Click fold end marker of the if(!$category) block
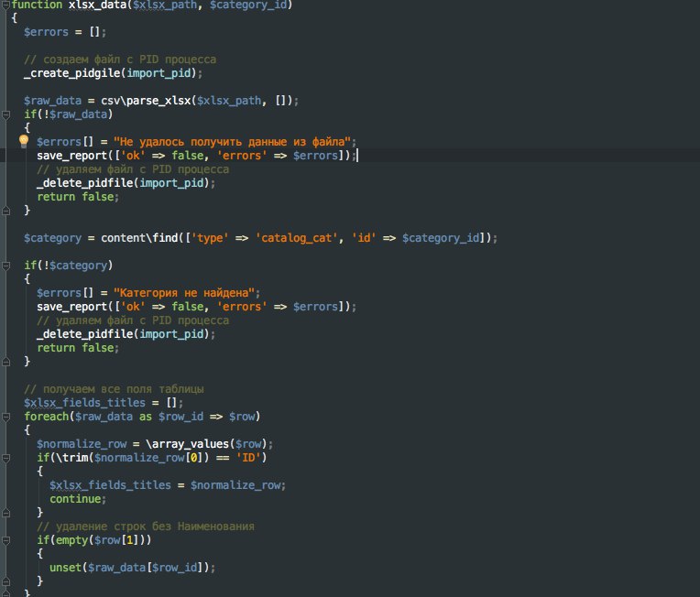 (x=5, y=362)
